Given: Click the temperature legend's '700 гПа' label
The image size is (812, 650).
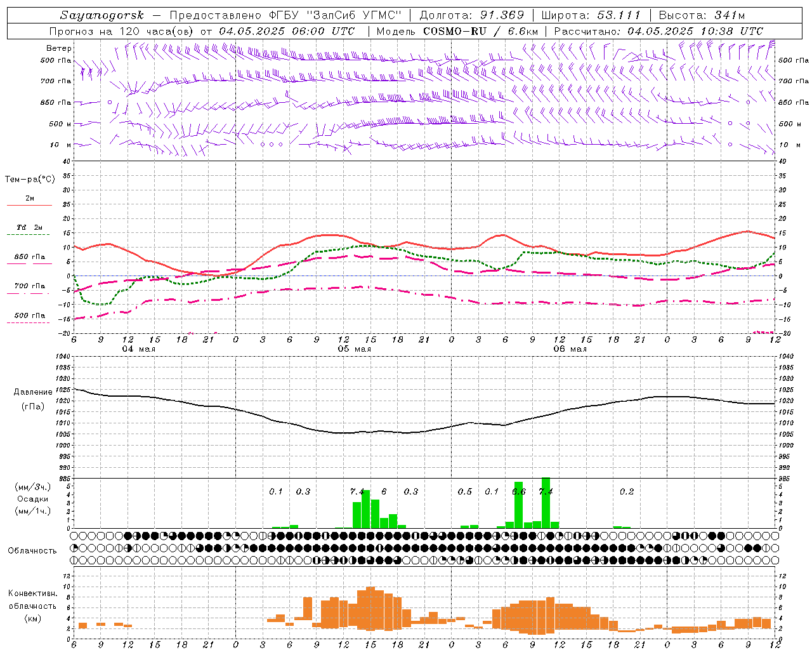Looking at the screenshot, I should coord(30,286).
